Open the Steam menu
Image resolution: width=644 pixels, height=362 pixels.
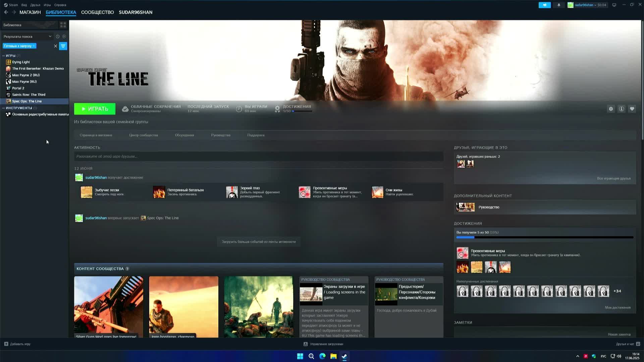pos(11,5)
